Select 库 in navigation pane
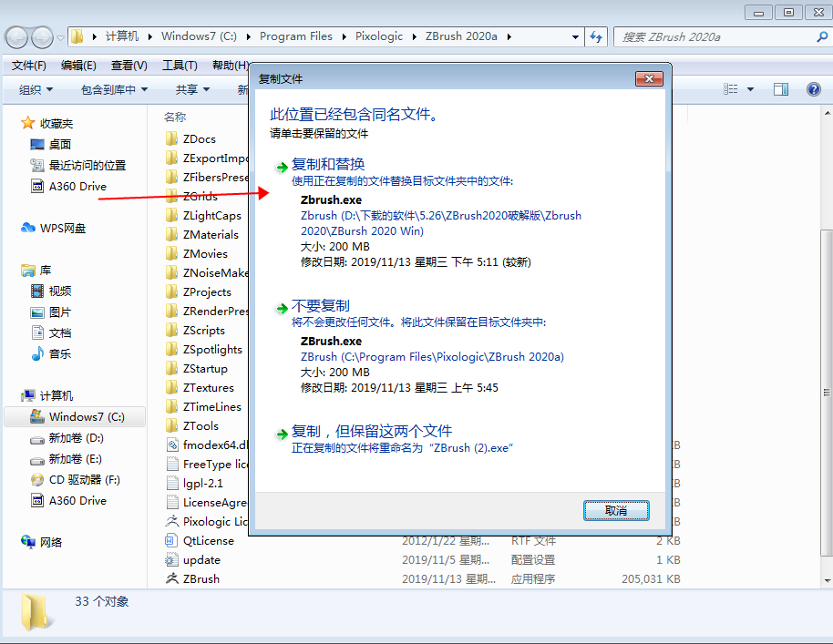This screenshot has height=644, width=833. tap(46, 271)
